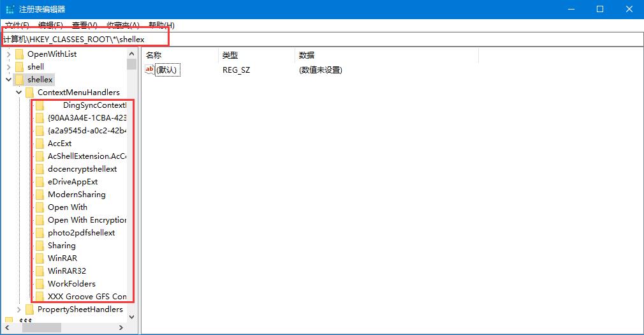
Task: Click the horizontal scrollbar thumb in tree
Action: (41, 327)
